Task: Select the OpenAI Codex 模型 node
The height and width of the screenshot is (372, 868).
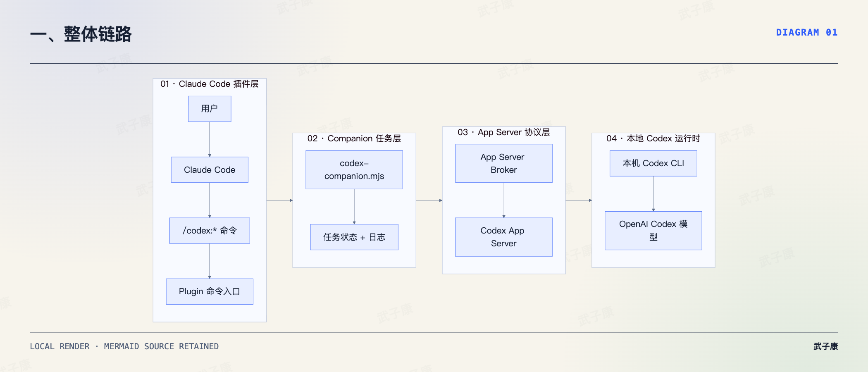Action: click(x=653, y=231)
